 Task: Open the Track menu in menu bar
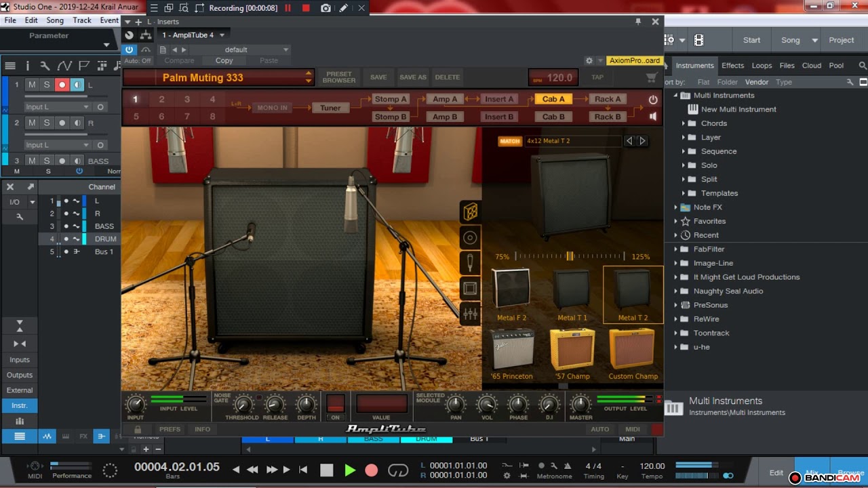82,20
